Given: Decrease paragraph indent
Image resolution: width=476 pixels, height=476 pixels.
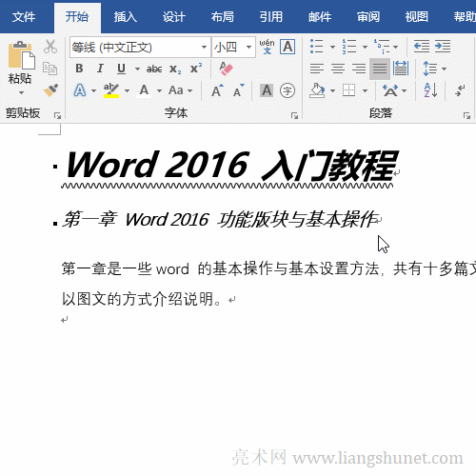Looking at the screenshot, I should 422,47.
